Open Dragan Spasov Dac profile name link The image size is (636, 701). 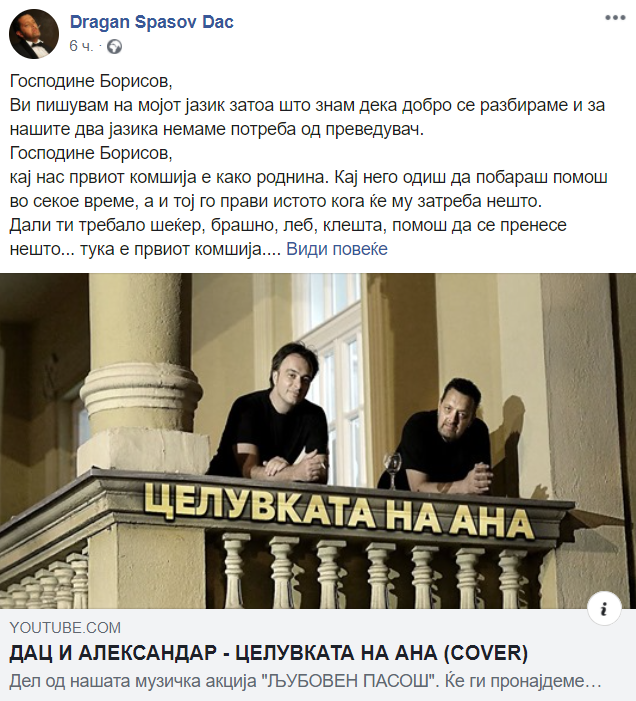(x=152, y=22)
